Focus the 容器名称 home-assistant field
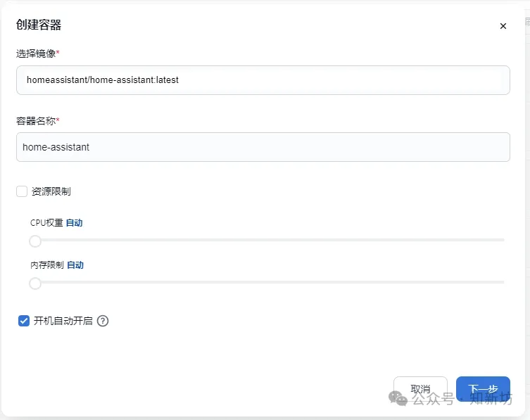 click(263, 147)
